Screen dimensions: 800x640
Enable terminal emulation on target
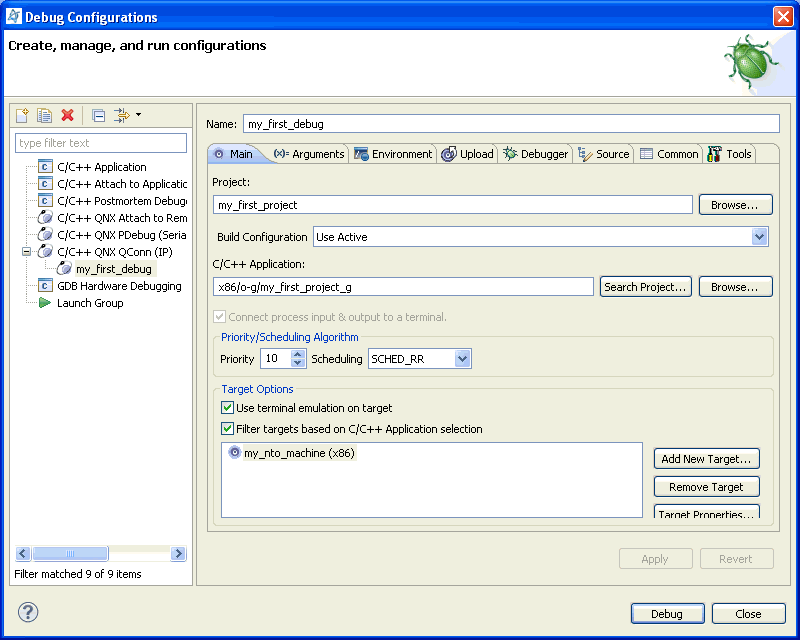coord(227,408)
